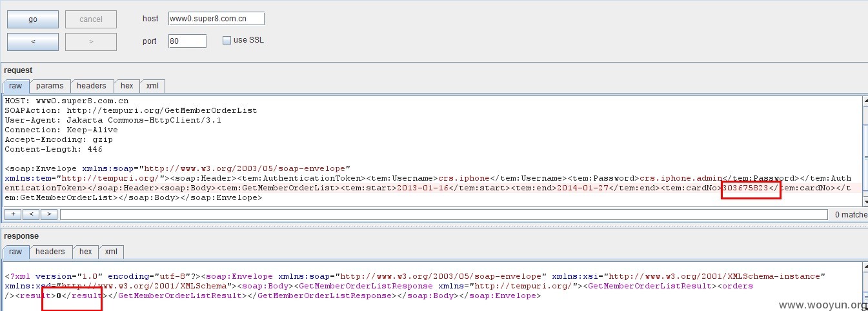The image size is (868, 311).
Task: Click the SOAPAction header line
Action: tap(131, 110)
